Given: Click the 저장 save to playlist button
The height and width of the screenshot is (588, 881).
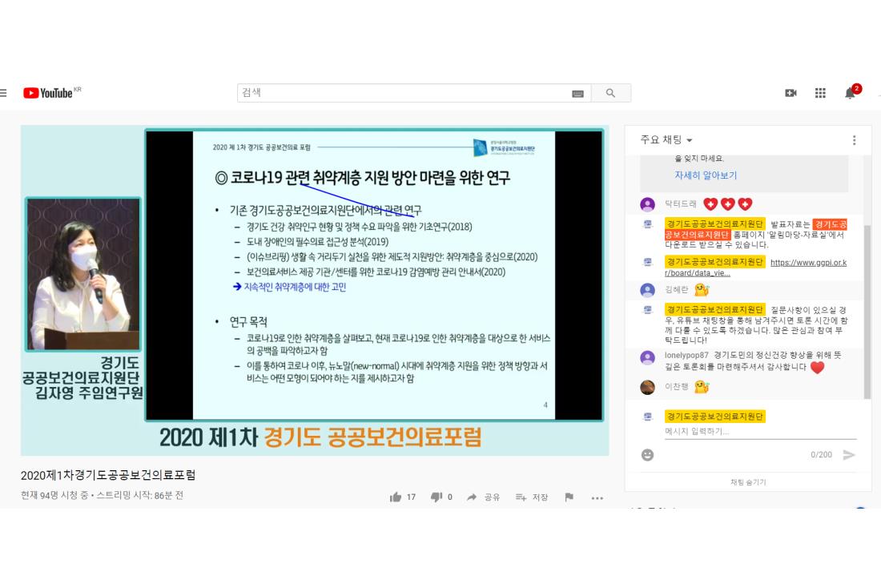Looking at the screenshot, I should [x=532, y=497].
